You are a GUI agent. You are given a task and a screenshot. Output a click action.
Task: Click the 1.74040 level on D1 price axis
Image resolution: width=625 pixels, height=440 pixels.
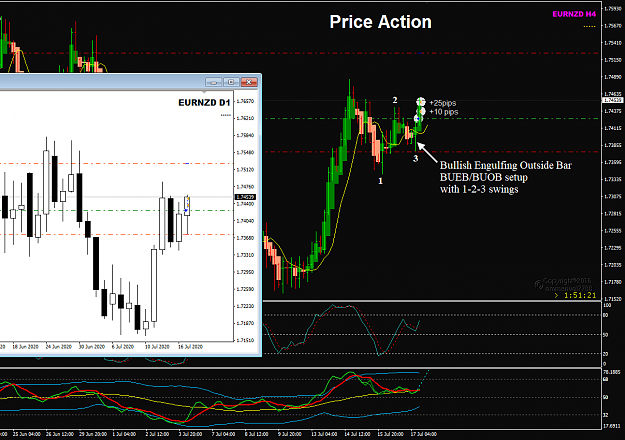click(246, 221)
